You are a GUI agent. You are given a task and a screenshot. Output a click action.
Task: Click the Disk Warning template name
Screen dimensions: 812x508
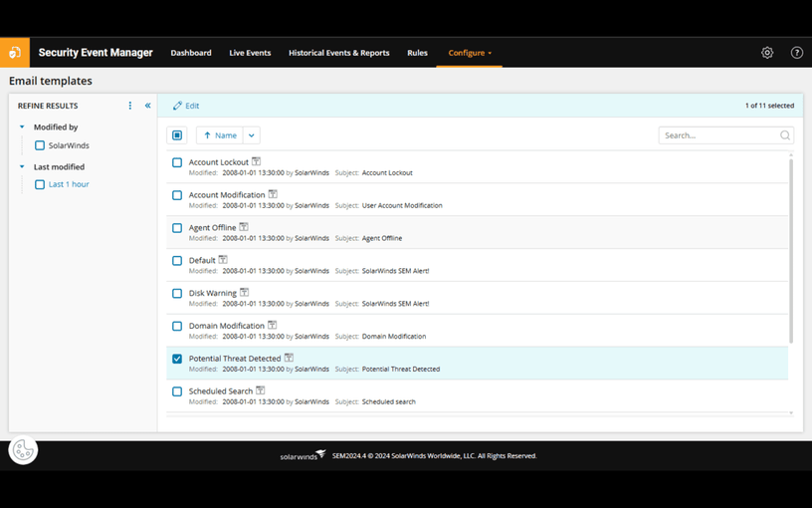pyautogui.click(x=212, y=293)
